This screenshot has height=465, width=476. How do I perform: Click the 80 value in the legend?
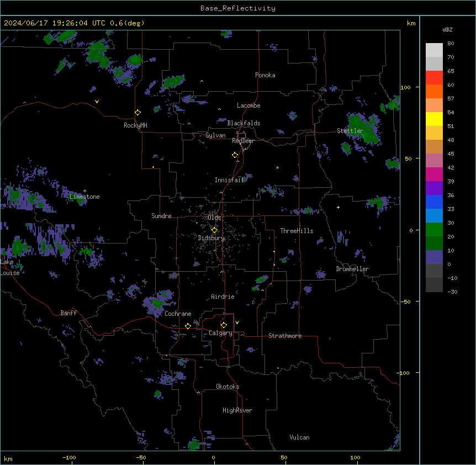(451, 44)
